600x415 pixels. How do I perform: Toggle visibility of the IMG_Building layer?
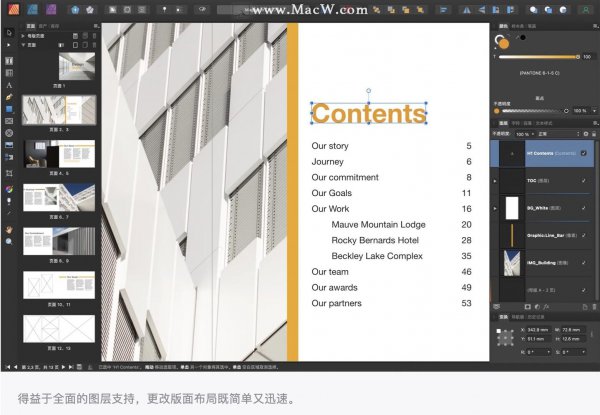584,263
